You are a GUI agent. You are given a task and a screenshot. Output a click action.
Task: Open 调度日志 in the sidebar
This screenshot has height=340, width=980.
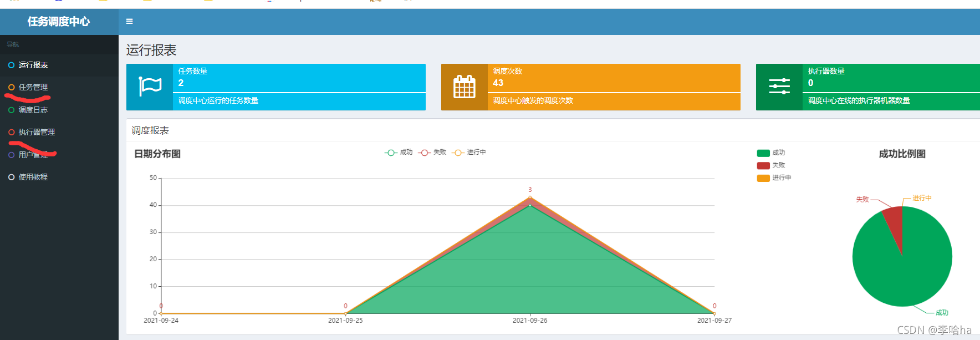pyautogui.click(x=59, y=110)
